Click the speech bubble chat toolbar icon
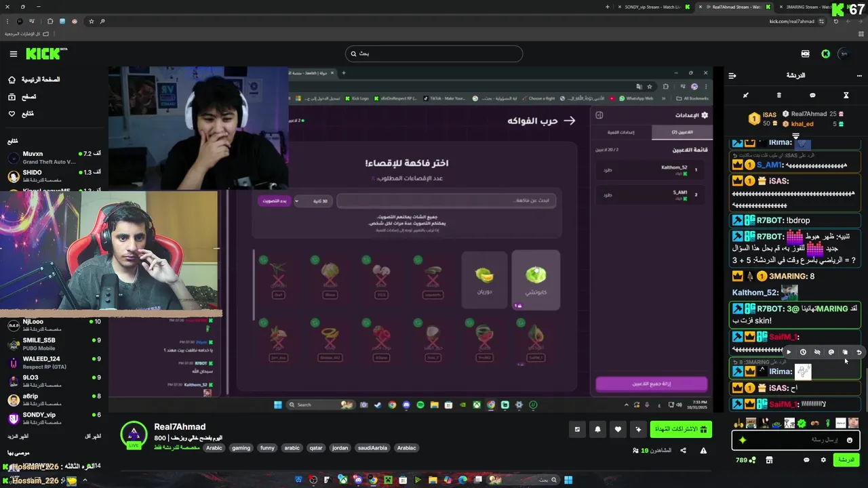Screen dimensions: 868x488 pyautogui.click(x=812, y=96)
